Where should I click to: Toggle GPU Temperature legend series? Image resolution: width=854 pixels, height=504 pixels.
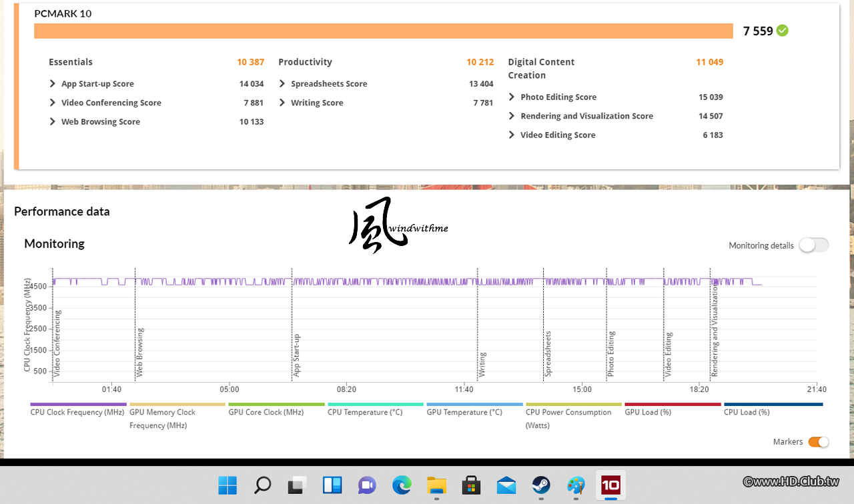coord(474,411)
